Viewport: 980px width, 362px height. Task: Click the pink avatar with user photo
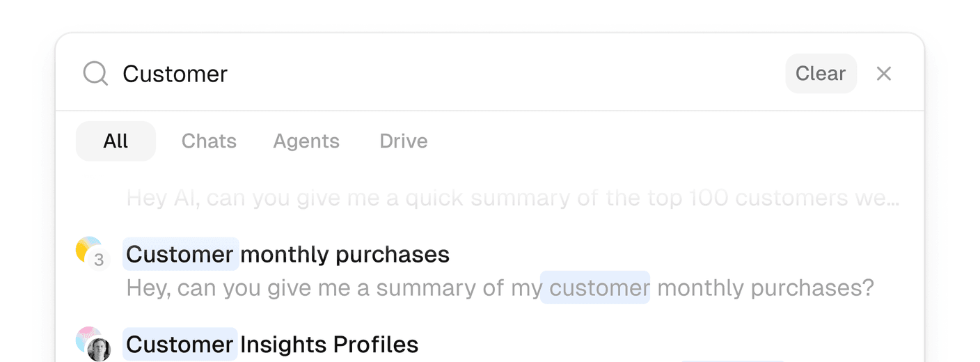click(x=93, y=344)
